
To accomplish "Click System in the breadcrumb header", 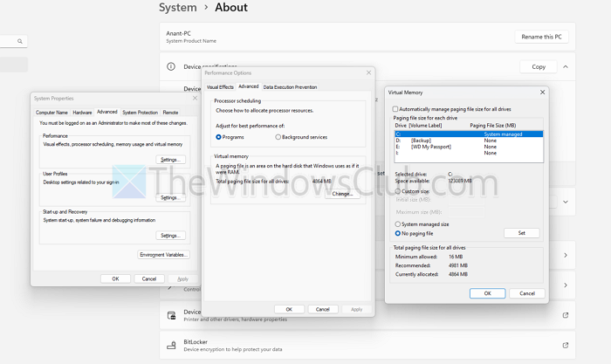I will click(178, 7).
